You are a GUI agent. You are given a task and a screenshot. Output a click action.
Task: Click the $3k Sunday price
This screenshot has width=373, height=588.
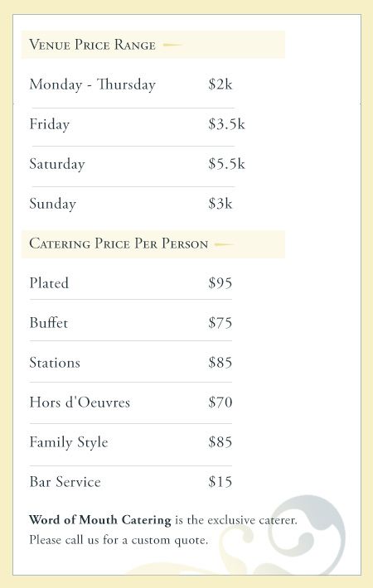point(220,203)
